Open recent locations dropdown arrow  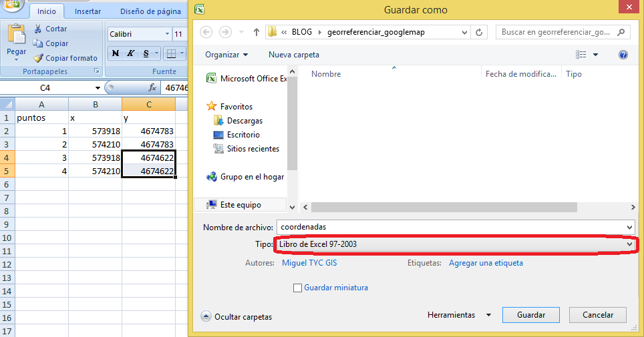click(242, 32)
